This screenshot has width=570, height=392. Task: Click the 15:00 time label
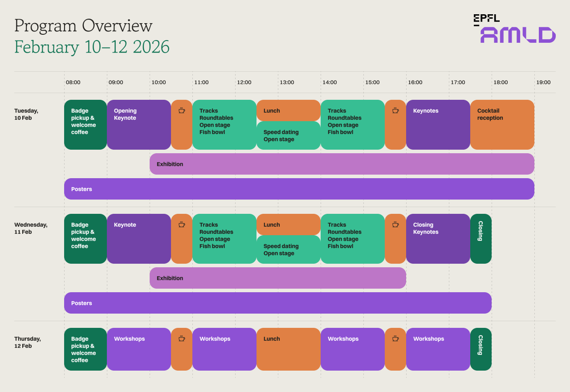coord(372,82)
